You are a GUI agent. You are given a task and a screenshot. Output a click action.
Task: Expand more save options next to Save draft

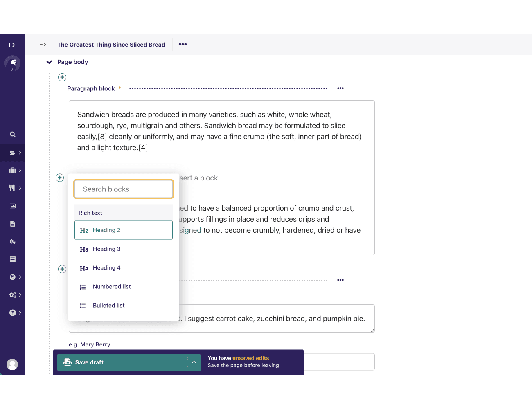(194, 362)
